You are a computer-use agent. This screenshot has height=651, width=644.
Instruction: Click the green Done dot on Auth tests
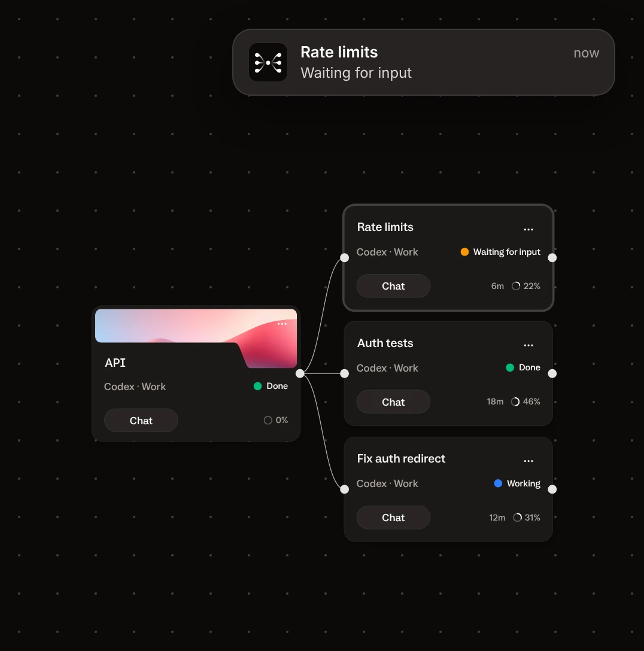coord(510,367)
